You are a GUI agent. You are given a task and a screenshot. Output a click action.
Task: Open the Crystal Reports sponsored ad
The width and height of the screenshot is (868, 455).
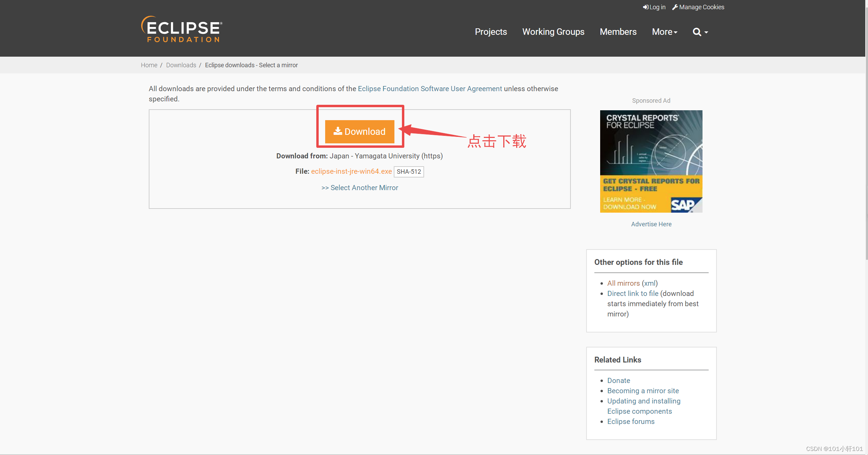point(651,161)
